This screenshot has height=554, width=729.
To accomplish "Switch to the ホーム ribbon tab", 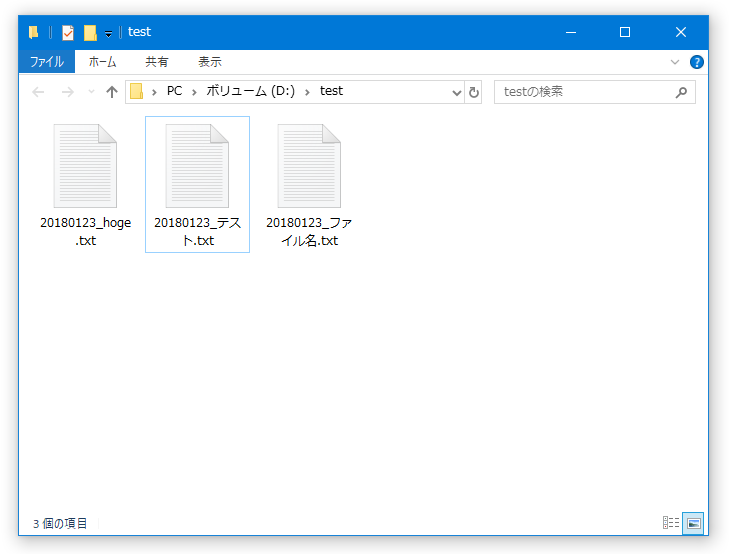I will coord(102,62).
